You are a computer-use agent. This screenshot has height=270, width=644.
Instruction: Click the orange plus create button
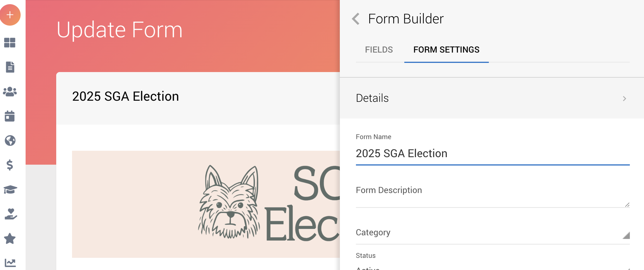point(10,15)
